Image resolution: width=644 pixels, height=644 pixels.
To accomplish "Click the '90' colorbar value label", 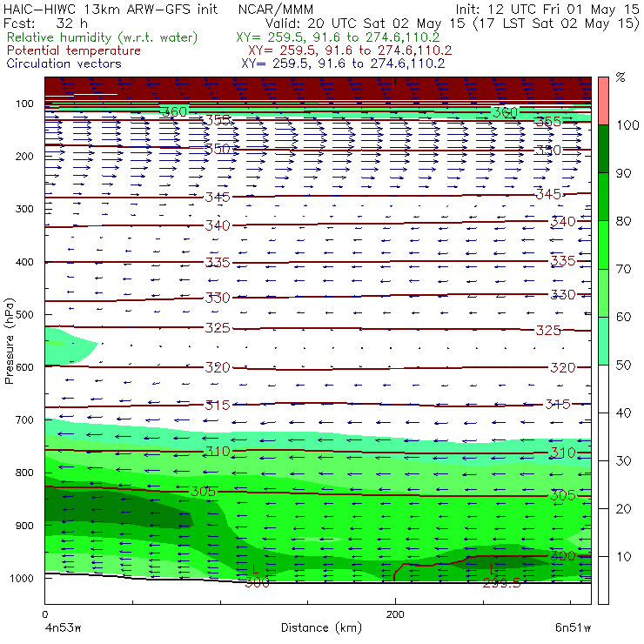I will coord(623,173).
